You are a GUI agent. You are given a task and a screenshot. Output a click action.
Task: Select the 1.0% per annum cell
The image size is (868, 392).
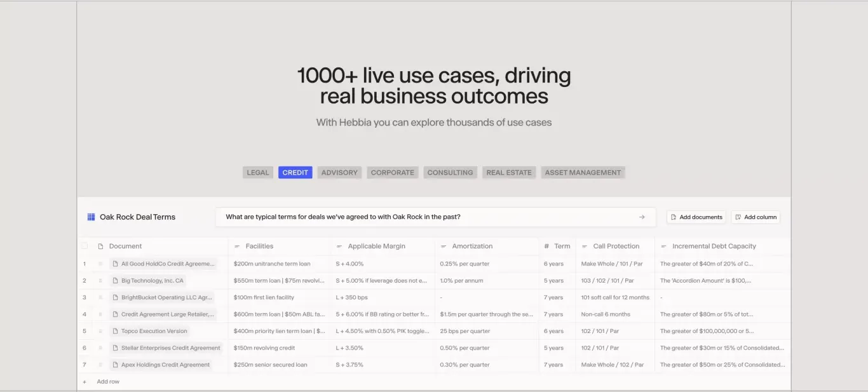click(x=487, y=281)
